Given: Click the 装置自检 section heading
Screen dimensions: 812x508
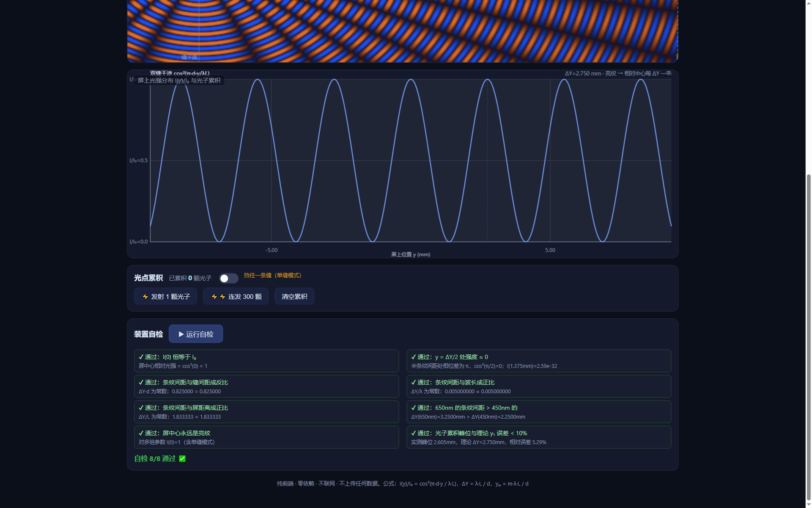Looking at the screenshot, I should (x=148, y=334).
